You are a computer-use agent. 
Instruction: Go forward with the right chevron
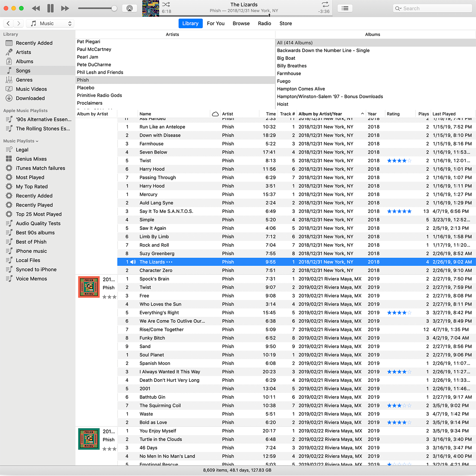[x=19, y=23]
